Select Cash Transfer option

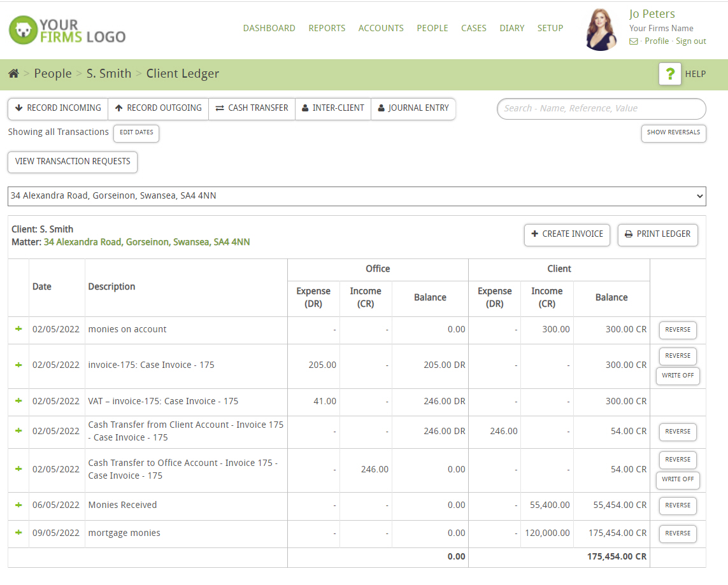point(252,108)
